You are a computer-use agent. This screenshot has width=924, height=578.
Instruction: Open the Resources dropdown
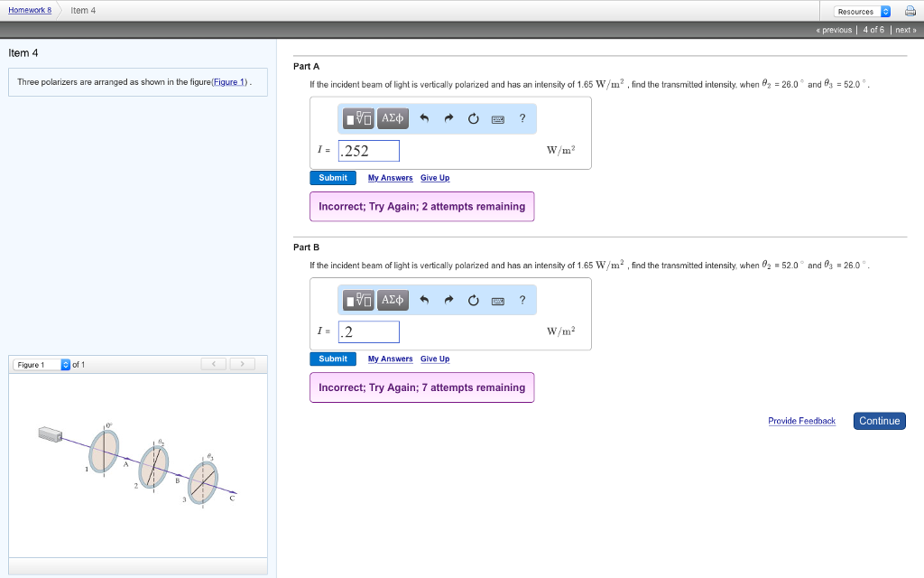862,11
